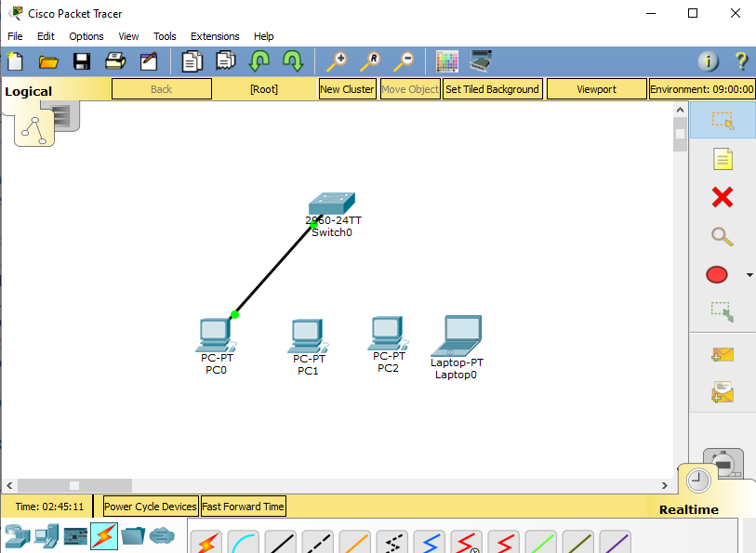Pick the copper cross-over dashed black cable
Viewport: 756px width, 553px height.
[318, 542]
